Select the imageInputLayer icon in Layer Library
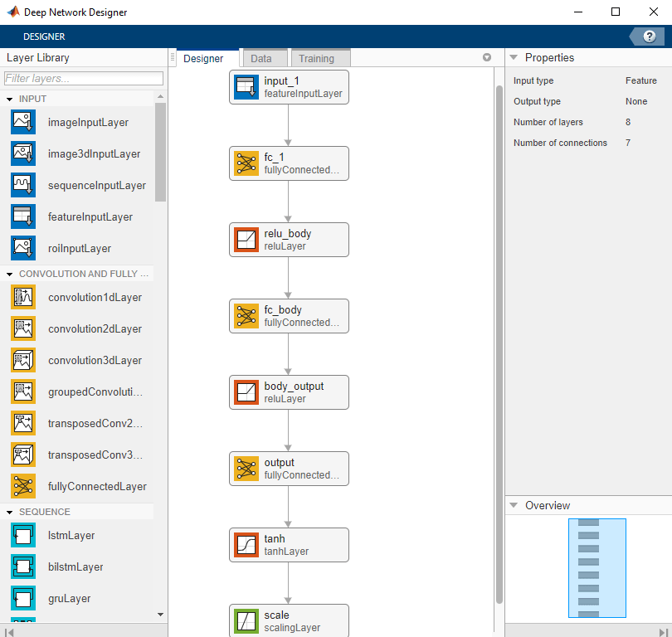Viewport: 672px width, 637px height. point(23,122)
